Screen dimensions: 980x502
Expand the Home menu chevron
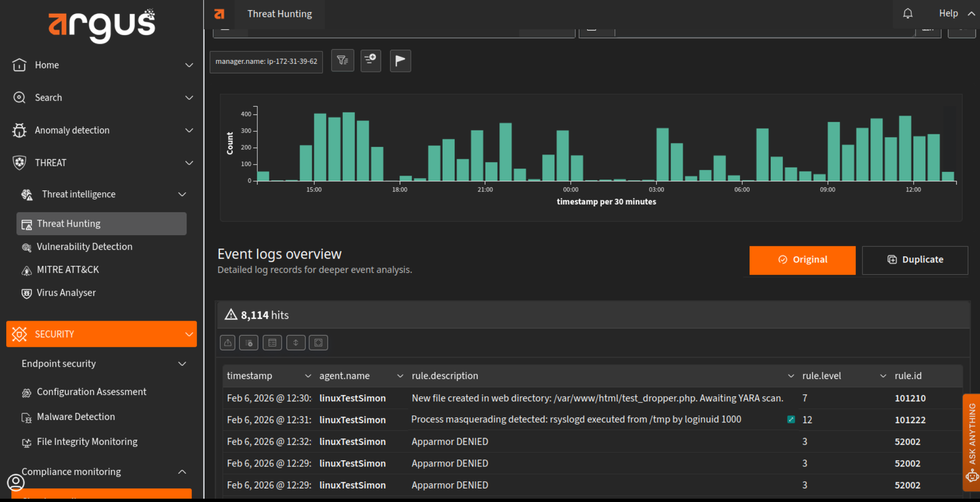pos(189,65)
